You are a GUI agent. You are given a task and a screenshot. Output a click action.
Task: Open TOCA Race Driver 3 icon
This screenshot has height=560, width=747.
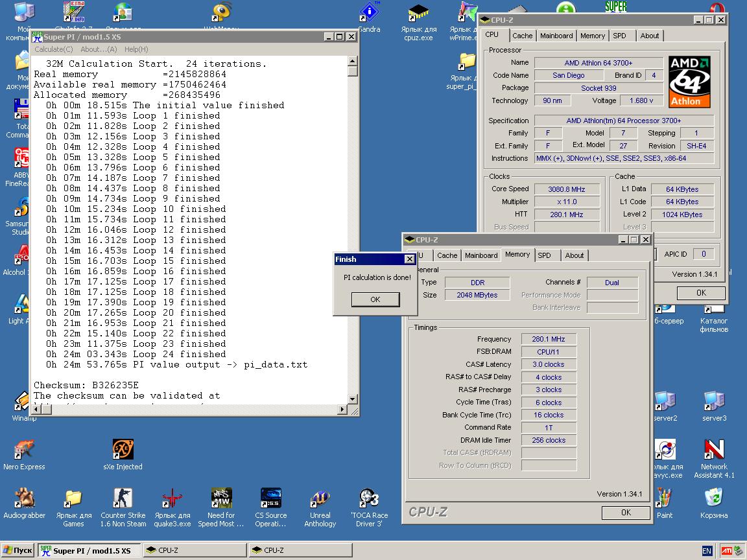(369, 507)
